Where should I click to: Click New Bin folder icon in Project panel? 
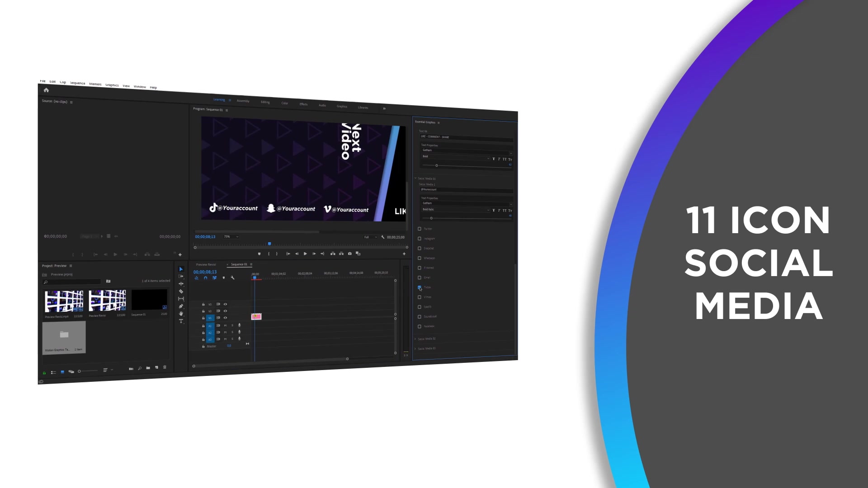coord(148,368)
